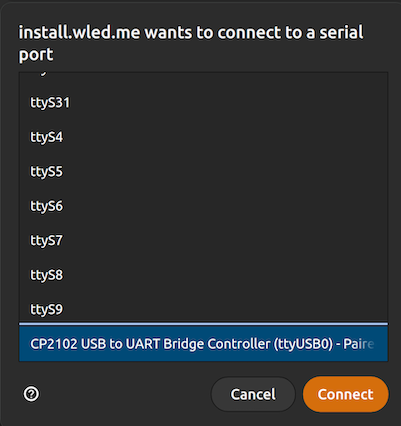This screenshot has width=401, height=426.
Task: Click the blank space beside ttyS6
Action: (x=225, y=206)
